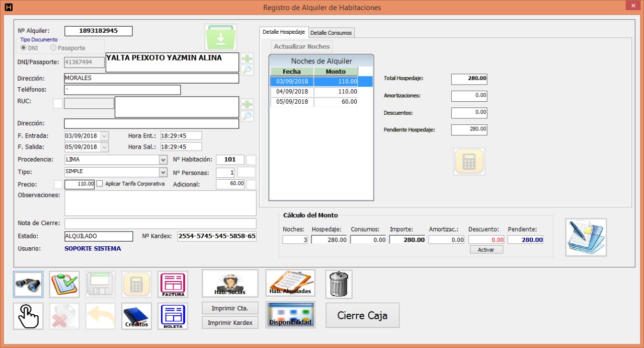
Task: Open the Tipo room type dropdown
Action: (163, 172)
